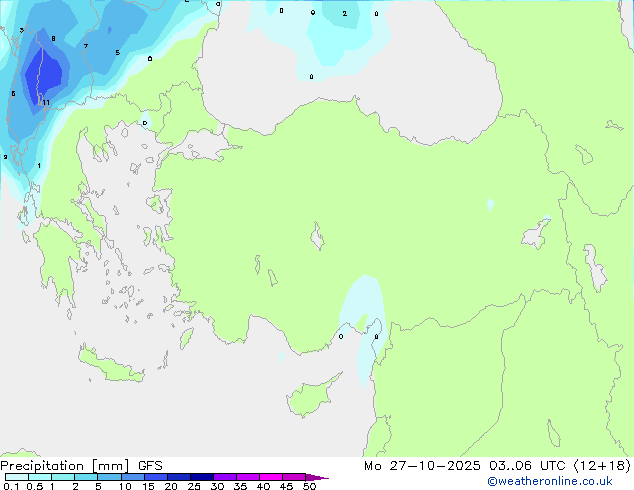634x490 pixels.
Task: Click the '50' legend scale label
Action: [x=309, y=486]
